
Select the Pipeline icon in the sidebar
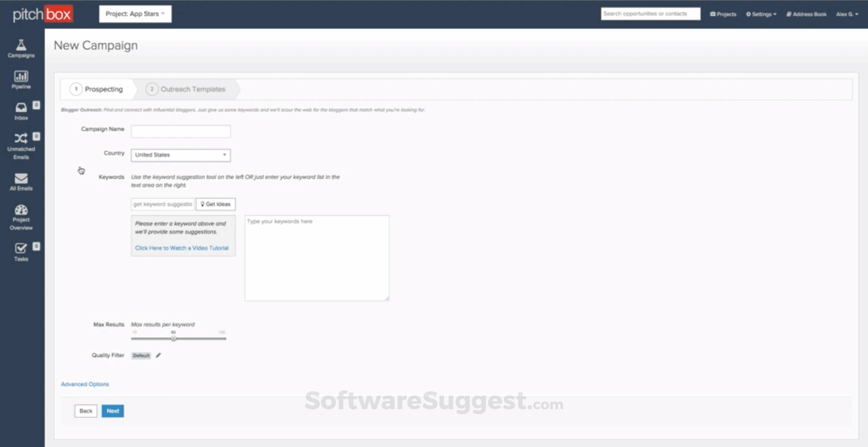coord(21,80)
